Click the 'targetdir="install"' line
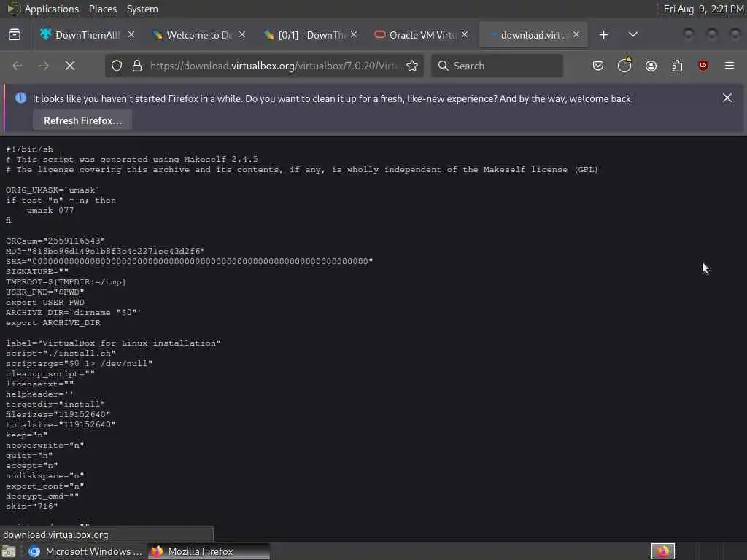The image size is (747, 560). pyautogui.click(x=55, y=404)
